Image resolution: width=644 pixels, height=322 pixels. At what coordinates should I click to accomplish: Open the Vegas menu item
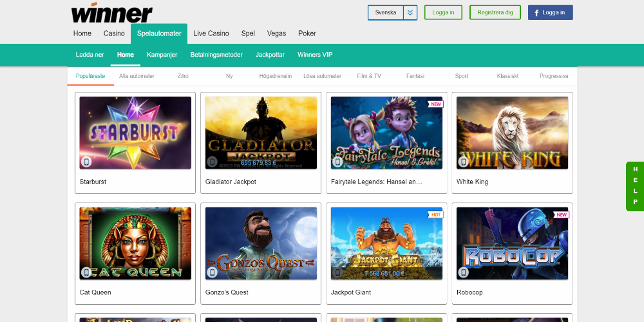[276, 33]
